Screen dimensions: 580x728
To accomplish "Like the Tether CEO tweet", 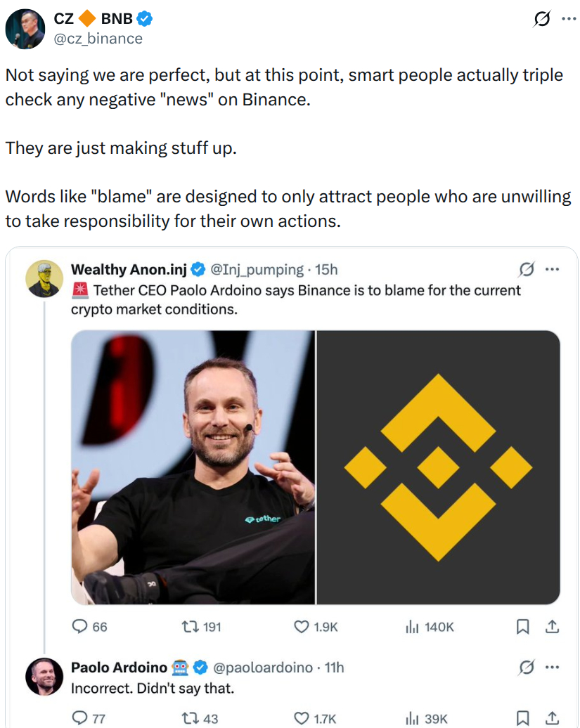I will [x=301, y=626].
